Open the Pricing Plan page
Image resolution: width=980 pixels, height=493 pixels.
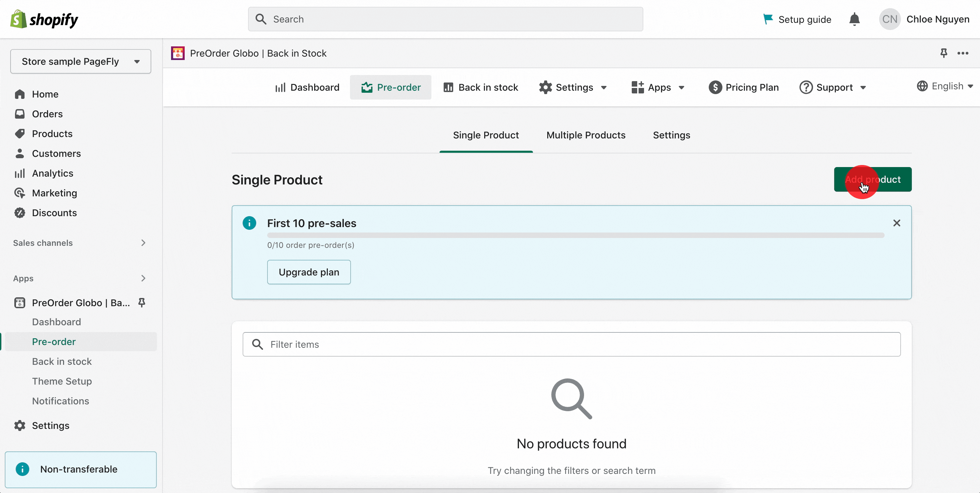[744, 87]
